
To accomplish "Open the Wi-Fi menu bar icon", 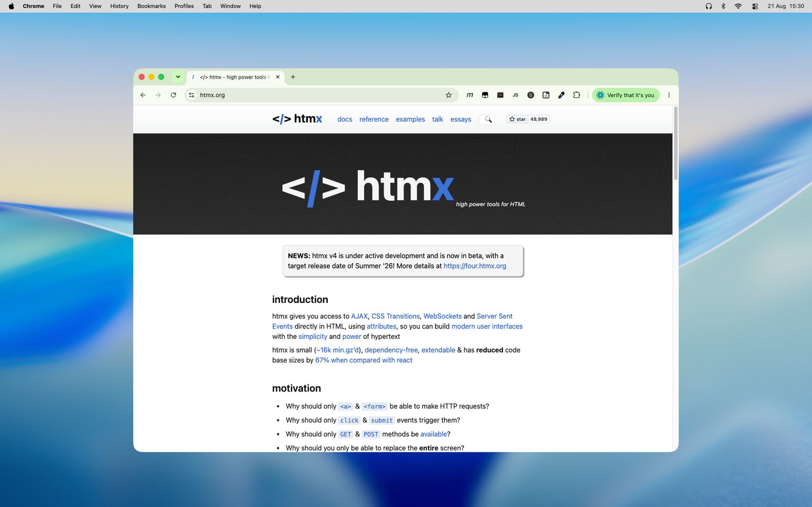I will click(738, 6).
